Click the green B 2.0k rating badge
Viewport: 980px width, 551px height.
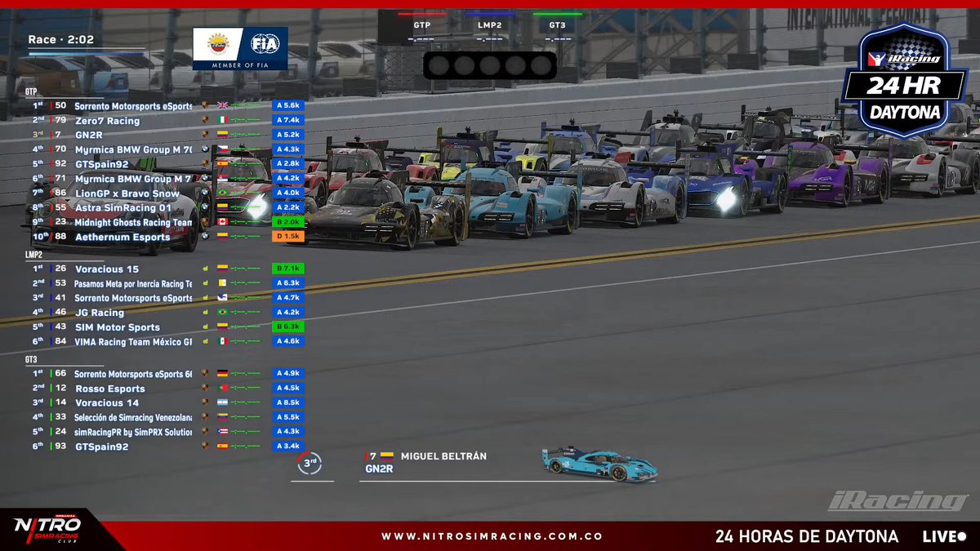(x=288, y=222)
